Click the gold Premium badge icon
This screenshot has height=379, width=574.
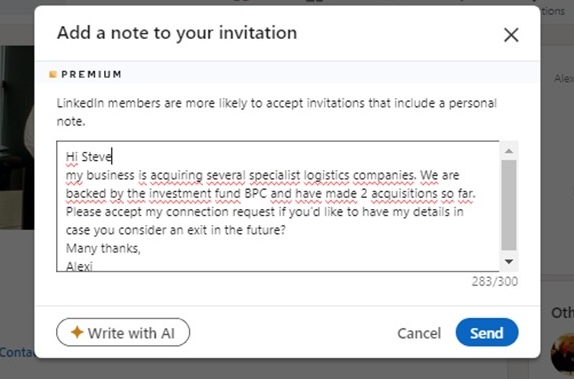[x=53, y=74]
